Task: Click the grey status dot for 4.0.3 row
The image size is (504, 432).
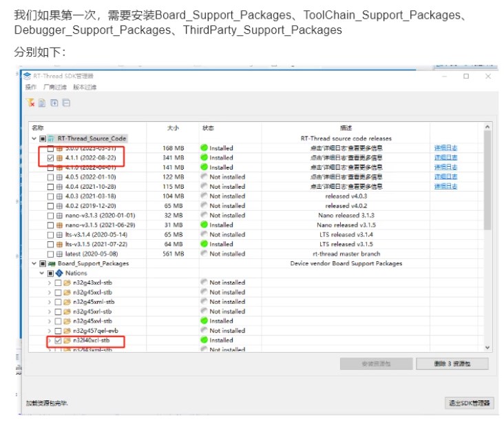Action: coord(204,196)
